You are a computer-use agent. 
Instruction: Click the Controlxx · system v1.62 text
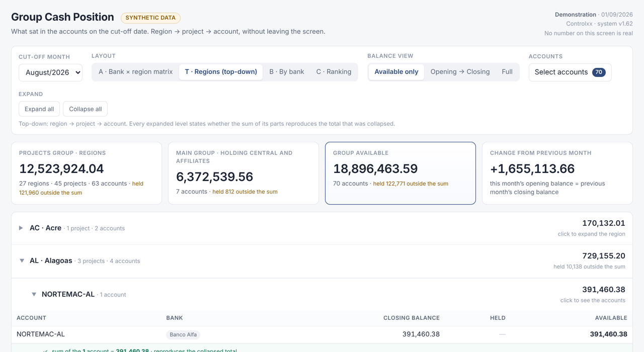599,24
